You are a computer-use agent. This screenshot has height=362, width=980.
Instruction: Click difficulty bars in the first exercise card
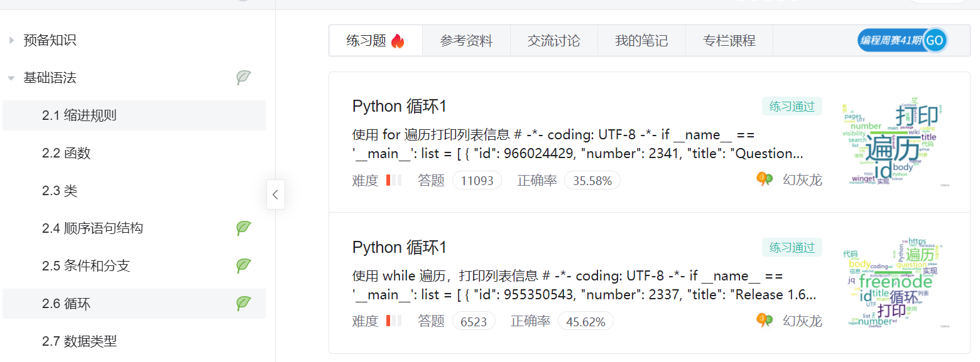[394, 180]
